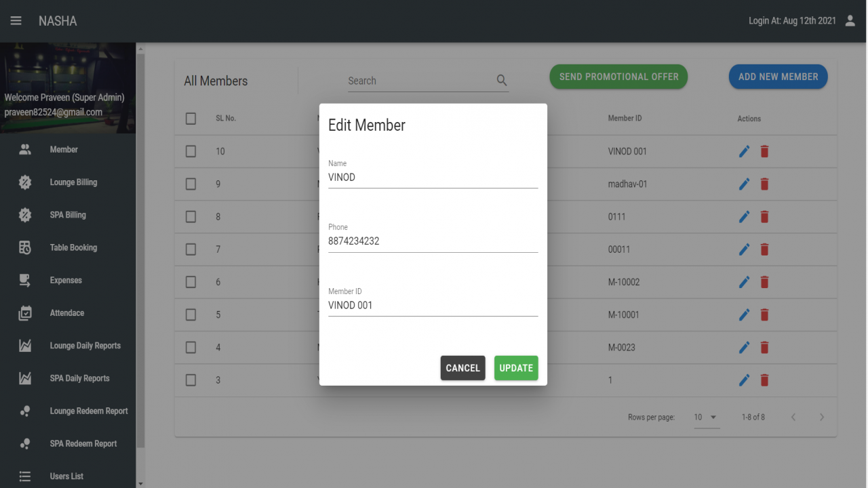Edit member M-0023 pencil icon

click(744, 347)
